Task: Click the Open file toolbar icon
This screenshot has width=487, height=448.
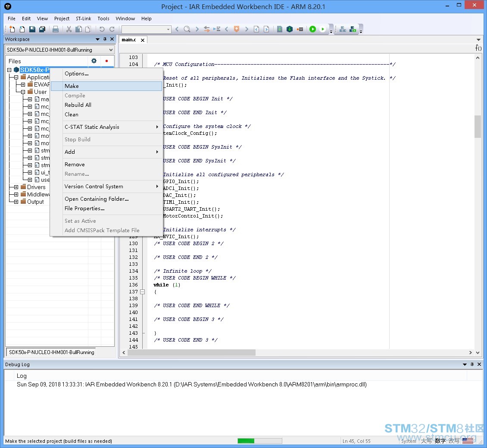Action: click(22, 29)
